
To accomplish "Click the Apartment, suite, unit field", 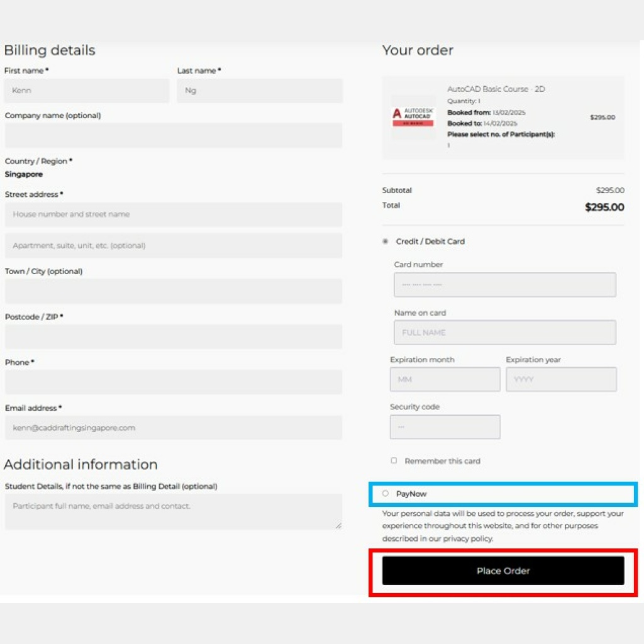I will (174, 246).
